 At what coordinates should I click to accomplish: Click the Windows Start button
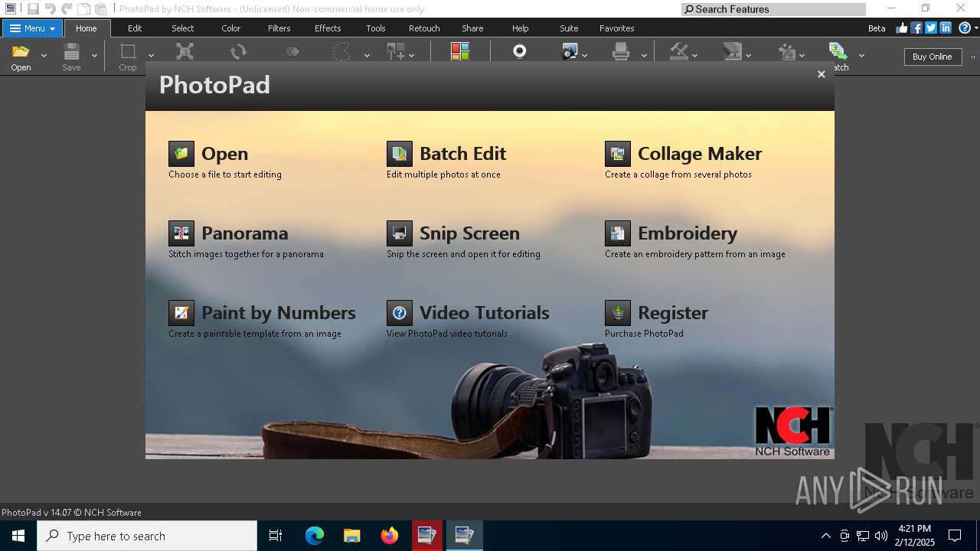[18, 536]
